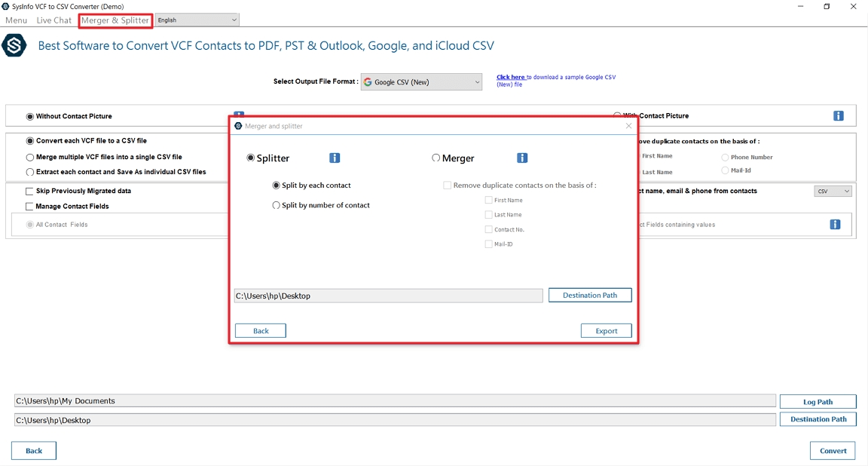Click the main window Desktop destination path field

coord(395,420)
